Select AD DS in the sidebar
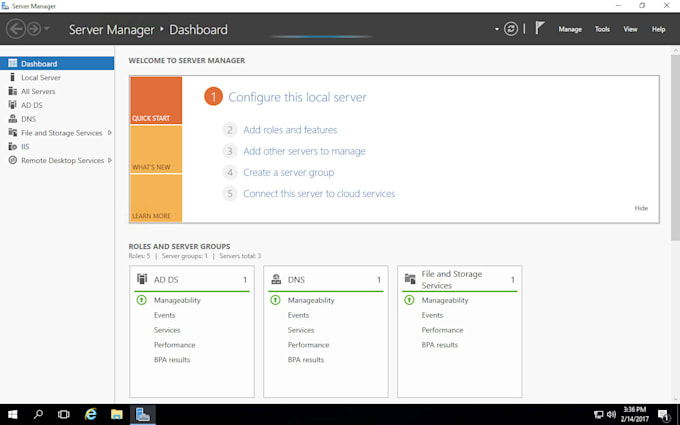Screen dimensions: 680x425 click(57, 105)
